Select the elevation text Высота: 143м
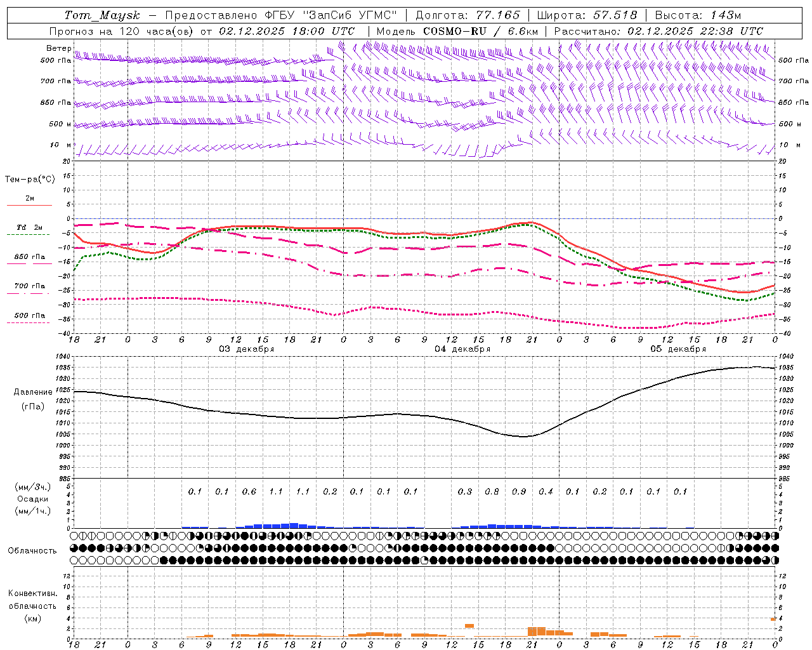The image size is (812, 650). click(698, 15)
